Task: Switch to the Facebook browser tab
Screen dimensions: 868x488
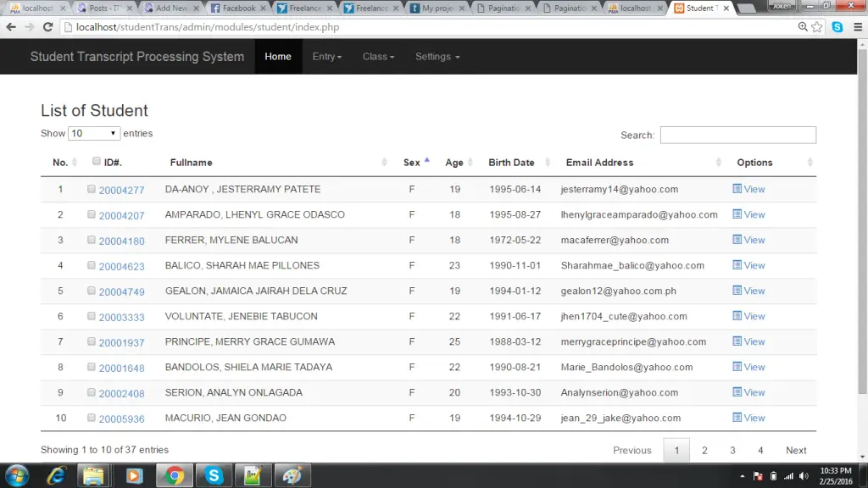Action: click(x=237, y=8)
